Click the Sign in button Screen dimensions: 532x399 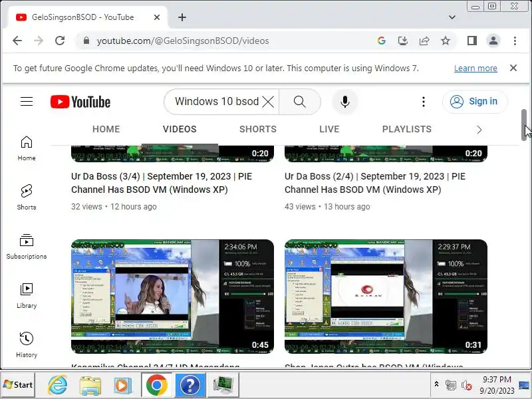tap(475, 102)
